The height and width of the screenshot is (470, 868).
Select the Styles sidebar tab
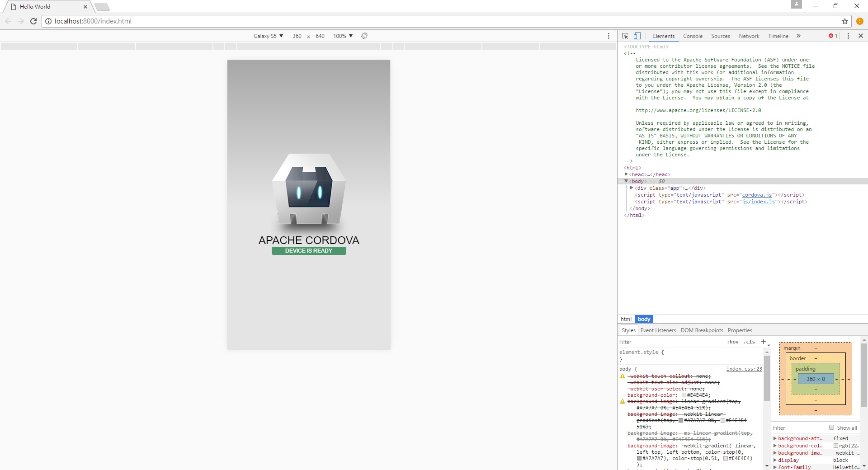pos(628,330)
